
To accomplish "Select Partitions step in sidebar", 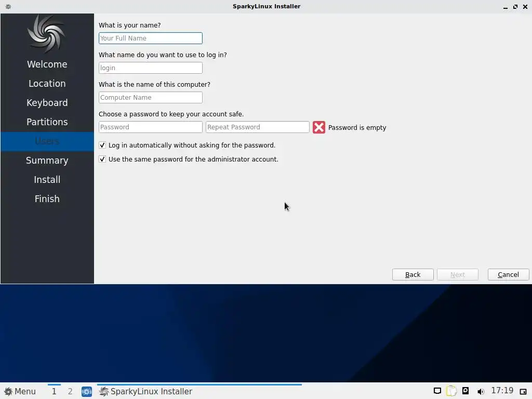I will click(47, 122).
